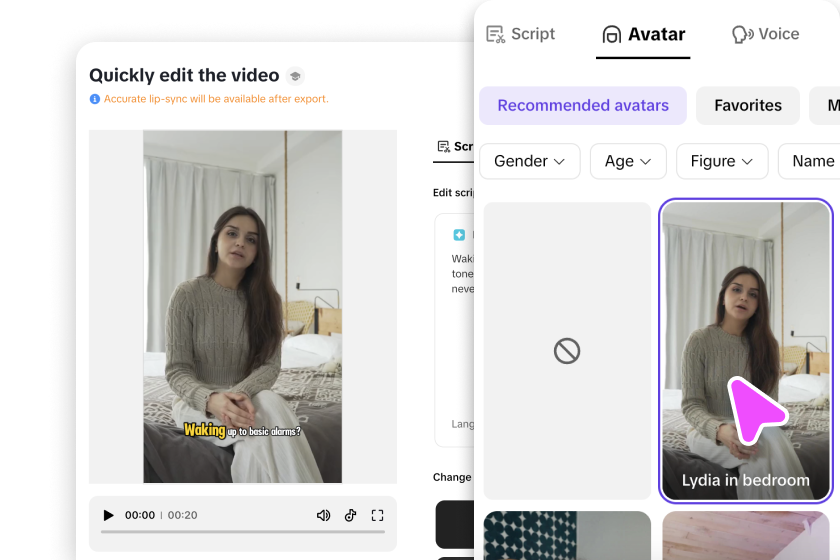This screenshot has width=840, height=560.
Task: Select the polka-dot background avatar thumbnail
Action: coord(567,535)
